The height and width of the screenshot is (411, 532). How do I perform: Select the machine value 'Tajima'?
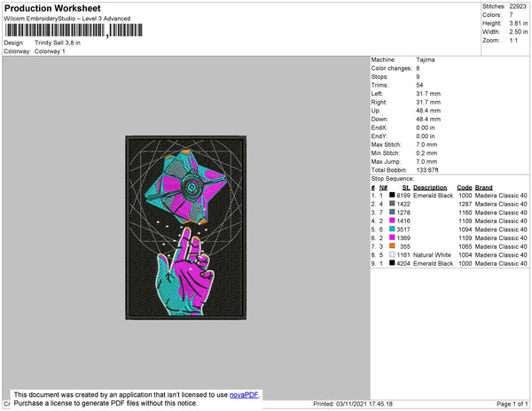pyautogui.click(x=426, y=59)
